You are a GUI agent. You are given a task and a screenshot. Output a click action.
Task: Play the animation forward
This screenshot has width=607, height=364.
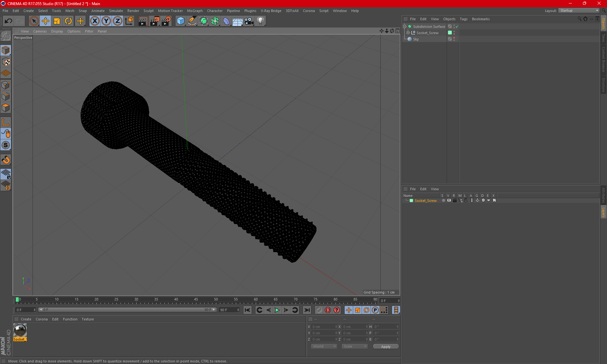click(277, 310)
